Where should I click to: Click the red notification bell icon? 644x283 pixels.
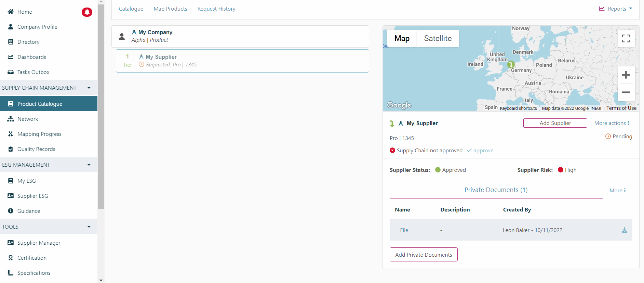pos(87,12)
